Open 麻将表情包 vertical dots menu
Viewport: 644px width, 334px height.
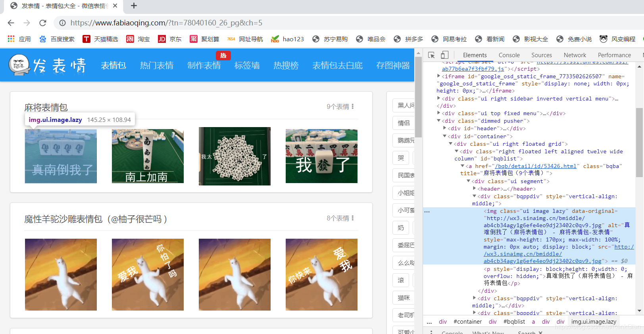[352, 106]
